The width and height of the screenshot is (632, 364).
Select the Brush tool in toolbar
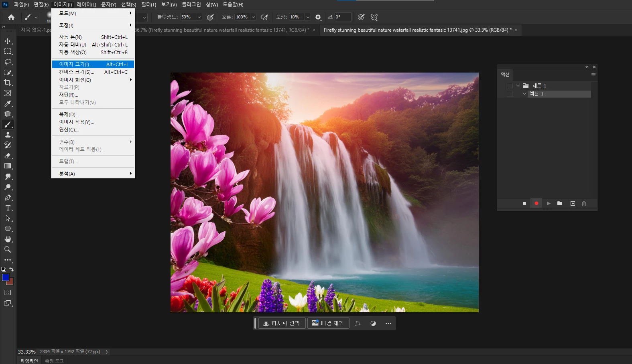[x=8, y=124]
